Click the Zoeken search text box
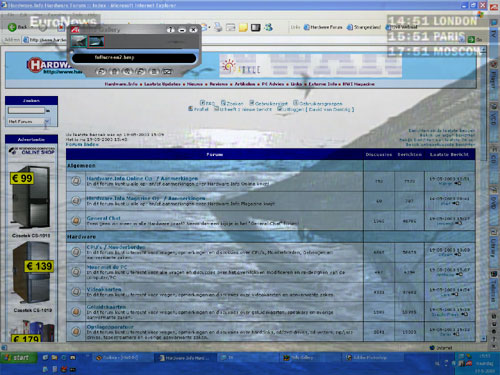The height and width of the screenshot is (375, 500). (26, 110)
